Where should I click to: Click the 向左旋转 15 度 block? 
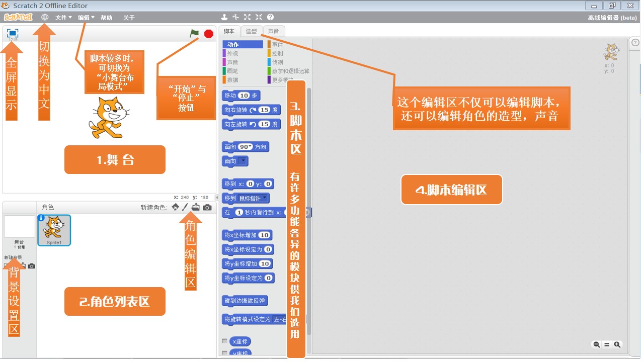[251, 124]
